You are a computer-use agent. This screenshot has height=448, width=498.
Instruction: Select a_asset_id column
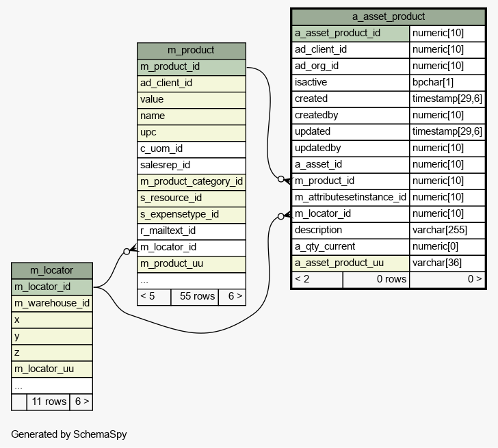(350, 165)
